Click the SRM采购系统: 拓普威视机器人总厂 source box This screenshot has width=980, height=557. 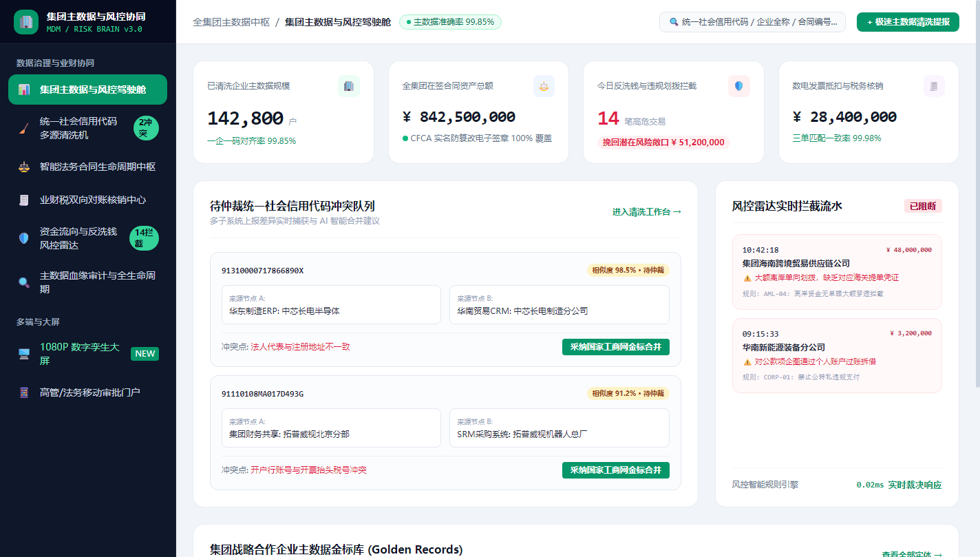[560, 428]
